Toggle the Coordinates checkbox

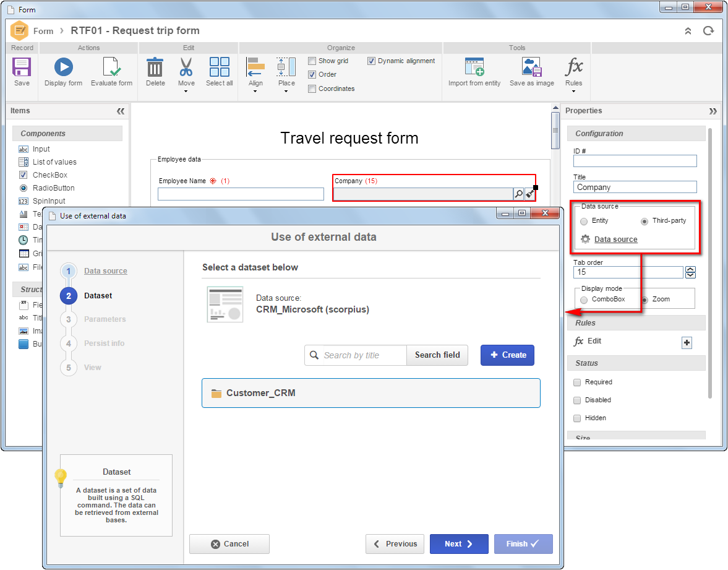coord(312,89)
